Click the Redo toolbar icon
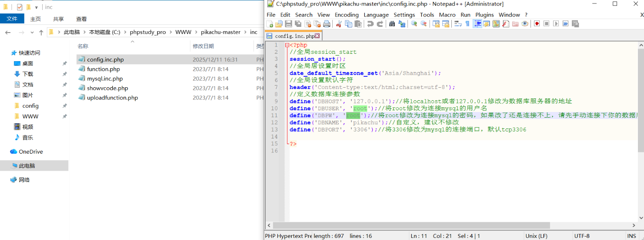The width and height of the screenshot is (644, 240). 380,24
